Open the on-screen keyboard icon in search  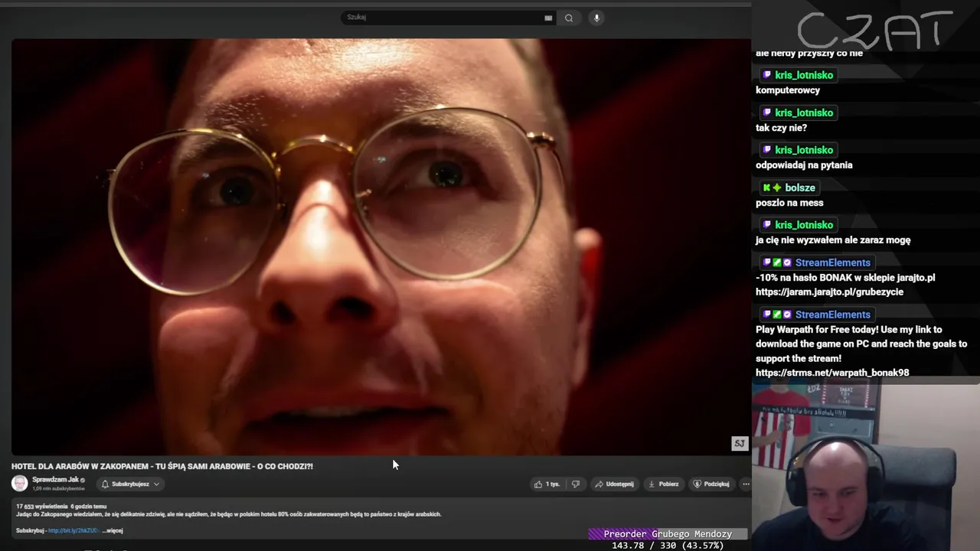coord(548,18)
